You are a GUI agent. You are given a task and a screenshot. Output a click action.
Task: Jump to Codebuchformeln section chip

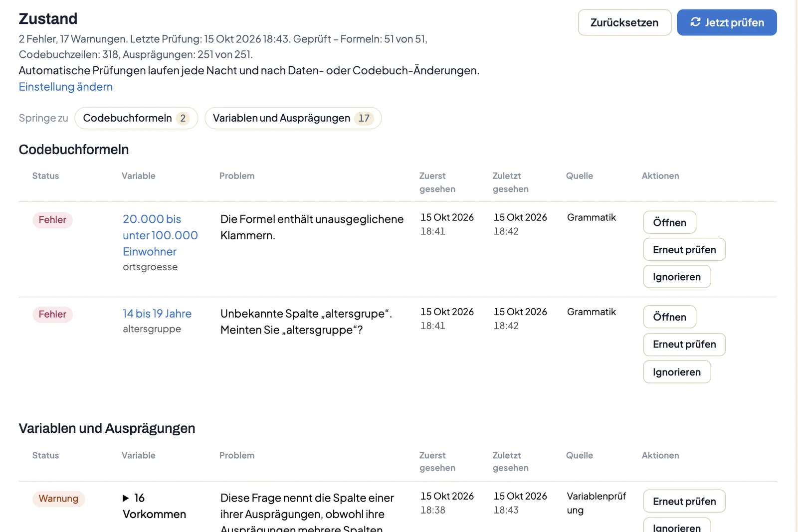click(x=136, y=118)
